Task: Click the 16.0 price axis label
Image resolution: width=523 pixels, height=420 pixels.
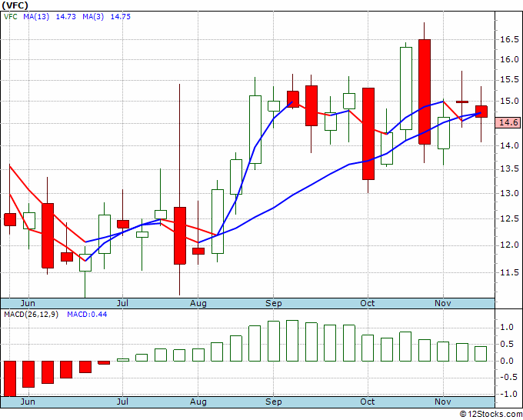Action: (x=509, y=59)
